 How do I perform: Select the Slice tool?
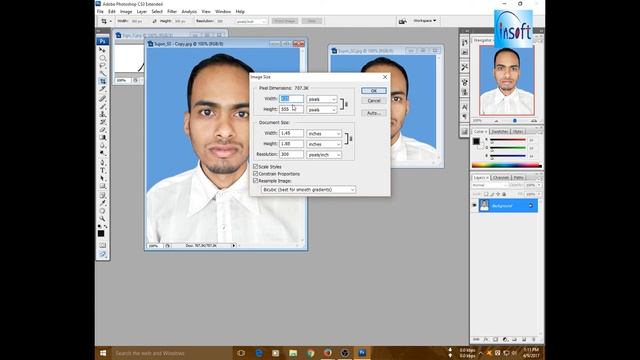tap(102, 89)
